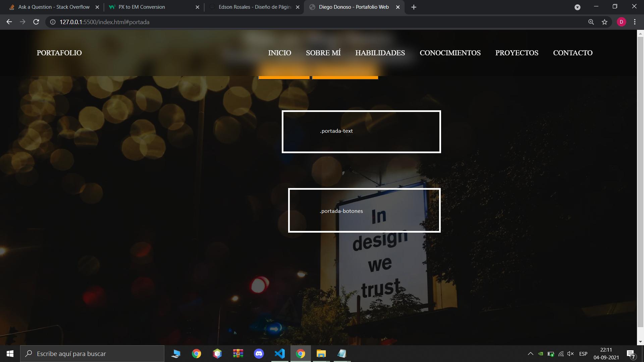Viewport: 644px width, 362px height.
Task: Click the profile avatar D icon
Action: 621,22
